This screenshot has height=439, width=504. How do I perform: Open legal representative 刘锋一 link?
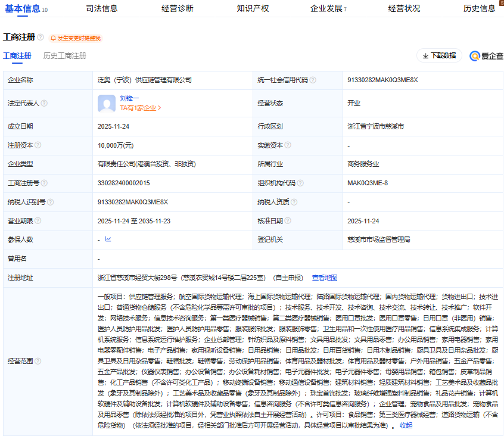[x=129, y=98]
